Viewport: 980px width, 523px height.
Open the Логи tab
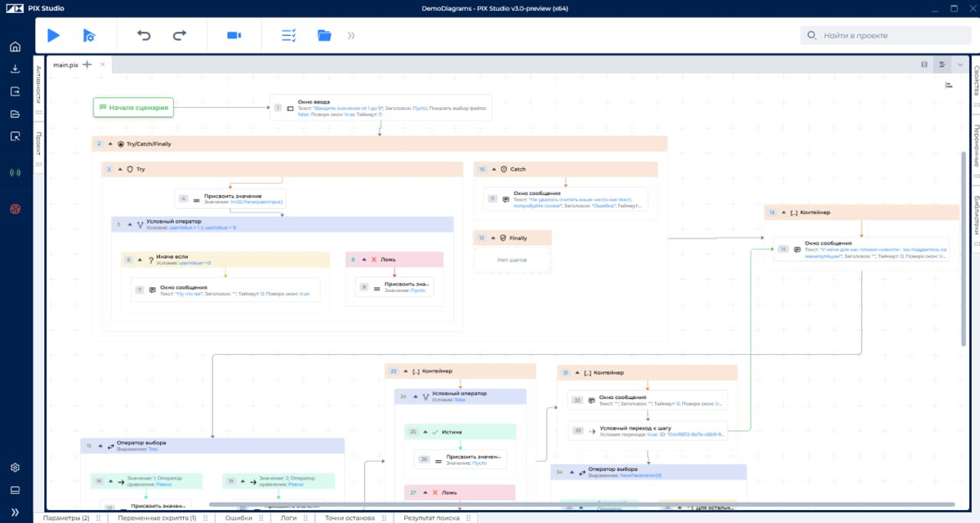click(288, 517)
